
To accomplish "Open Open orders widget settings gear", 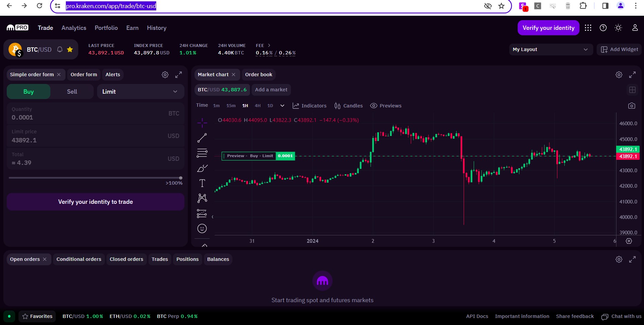I will click(x=619, y=259).
